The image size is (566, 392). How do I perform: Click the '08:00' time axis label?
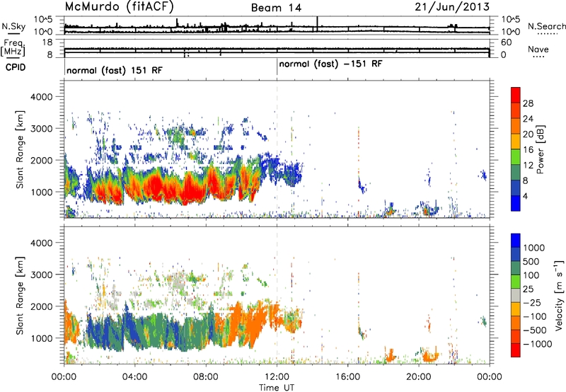point(206,377)
